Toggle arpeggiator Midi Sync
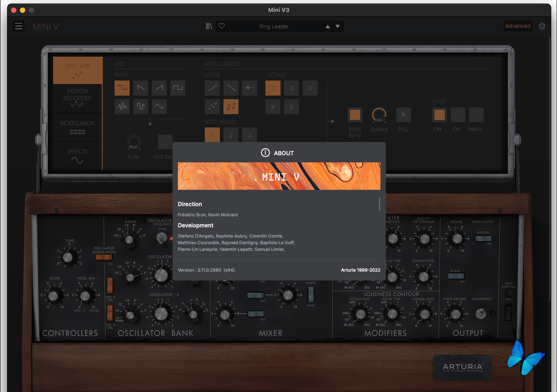Image resolution: width=557 pixels, height=392 pixels. 355,115
